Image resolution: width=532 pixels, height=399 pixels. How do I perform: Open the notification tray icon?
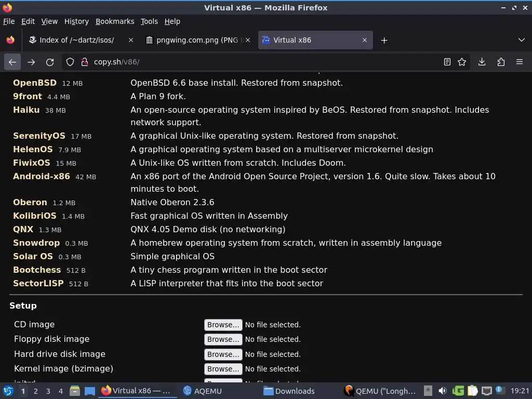point(500,390)
